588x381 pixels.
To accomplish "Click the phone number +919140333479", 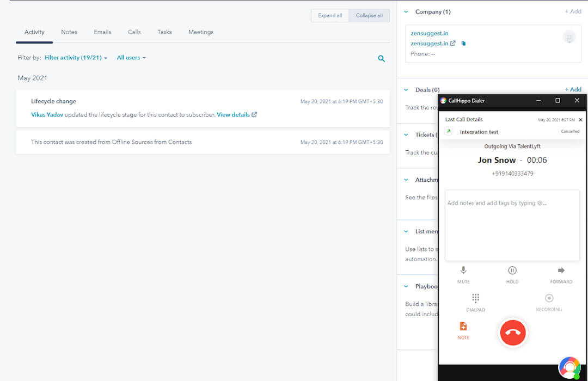I will point(512,174).
